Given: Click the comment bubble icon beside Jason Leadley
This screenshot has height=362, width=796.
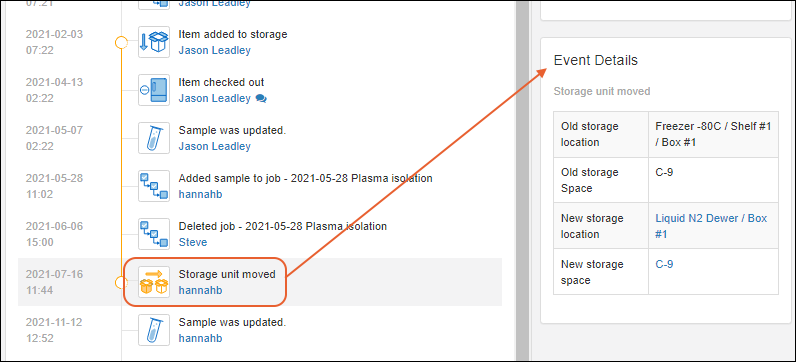Looking at the screenshot, I should tap(261, 98).
